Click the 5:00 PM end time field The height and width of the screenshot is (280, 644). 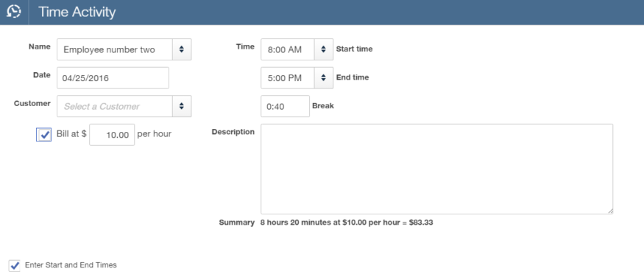coord(288,77)
